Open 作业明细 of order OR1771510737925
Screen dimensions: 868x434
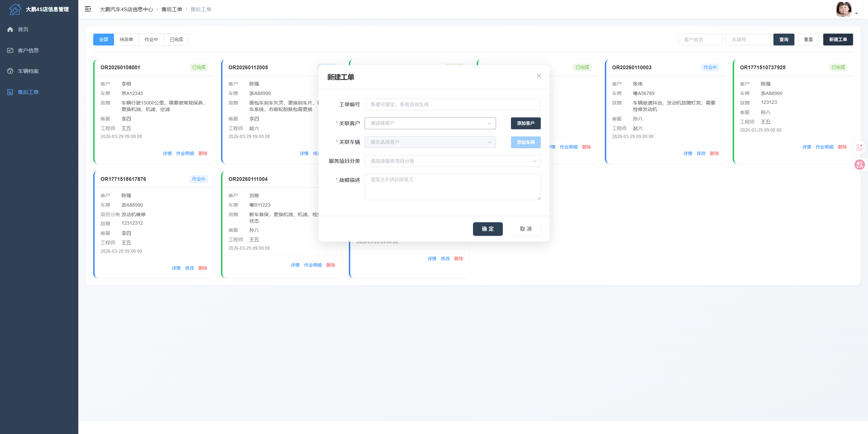coord(824,147)
